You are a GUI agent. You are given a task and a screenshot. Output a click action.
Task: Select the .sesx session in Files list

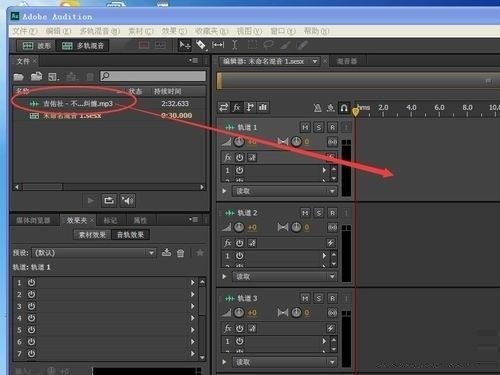[x=109, y=116]
